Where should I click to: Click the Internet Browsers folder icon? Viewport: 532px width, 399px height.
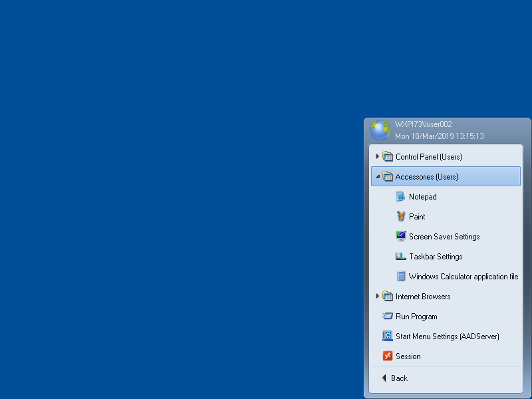388,297
